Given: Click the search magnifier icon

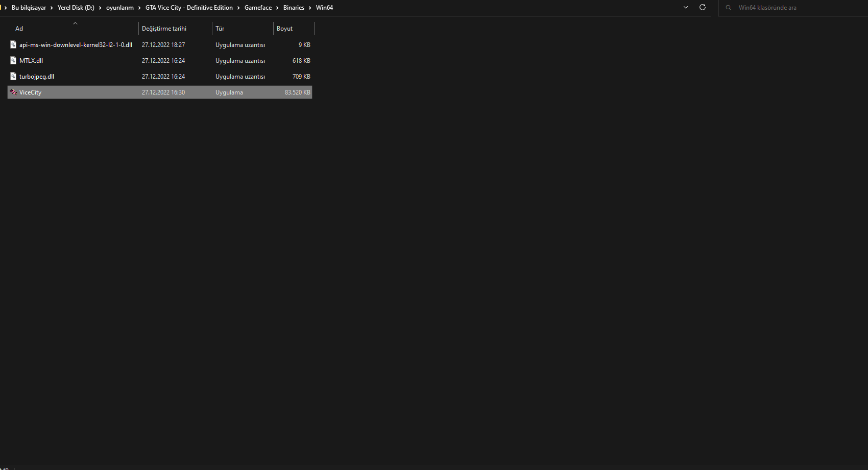Looking at the screenshot, I should click(729, 8).
